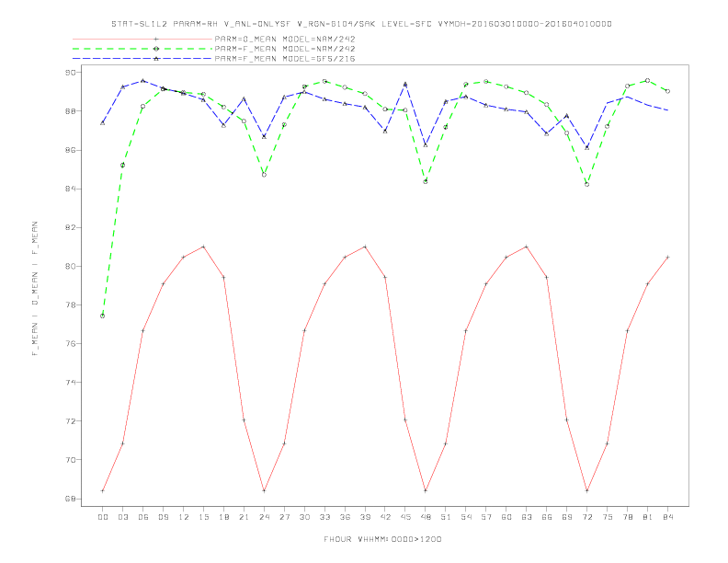
Task: Select legend label PARM=F_MEAN MODEL=NAM/242
Action: click(x=285, y=49)
